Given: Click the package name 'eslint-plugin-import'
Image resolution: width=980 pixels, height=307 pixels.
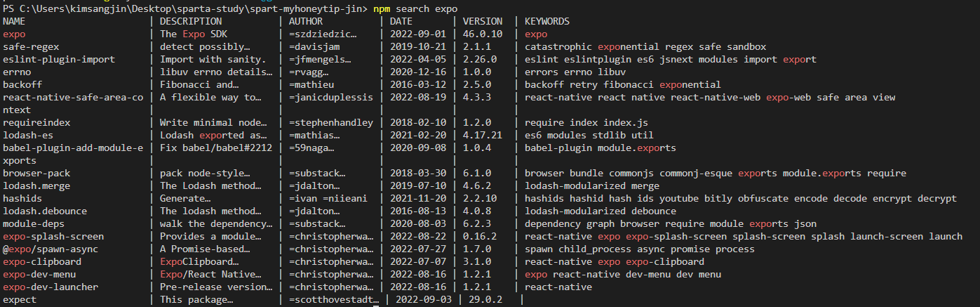Looking at the screenshot, I should click(x=59, y=59).
